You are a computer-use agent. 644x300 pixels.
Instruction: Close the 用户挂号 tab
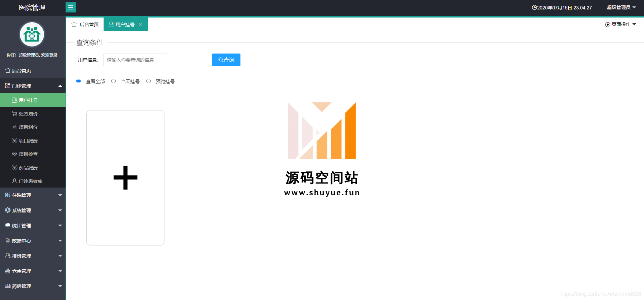pyautogui.click(x=141, y=25)
